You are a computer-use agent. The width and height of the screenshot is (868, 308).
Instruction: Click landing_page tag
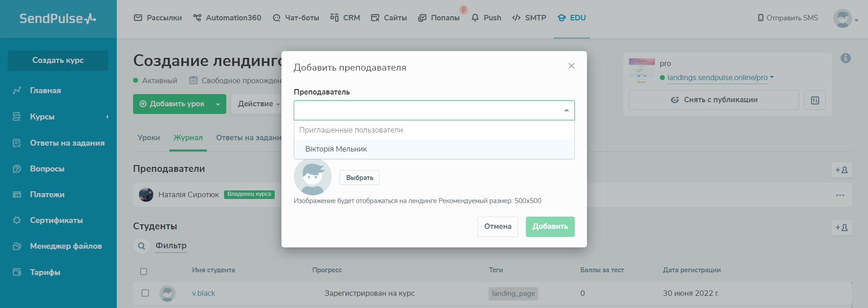[513, 294]
